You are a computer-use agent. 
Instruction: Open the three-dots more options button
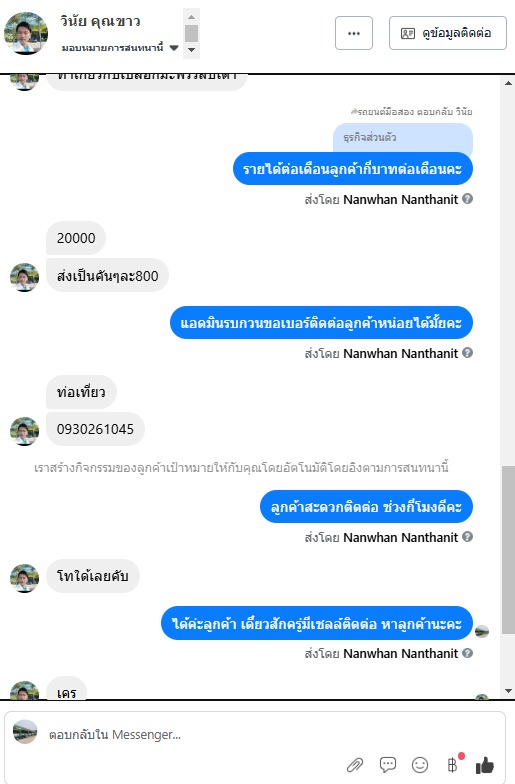pos(354,33)
